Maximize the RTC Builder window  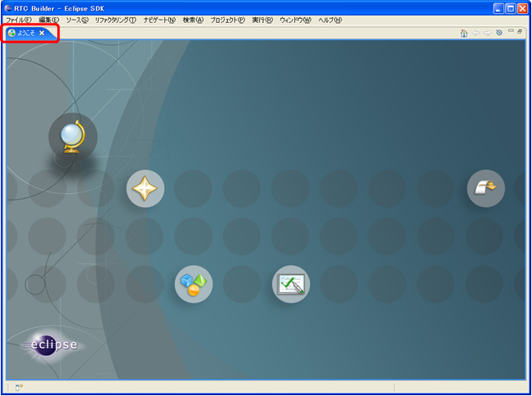click(510, 8)
